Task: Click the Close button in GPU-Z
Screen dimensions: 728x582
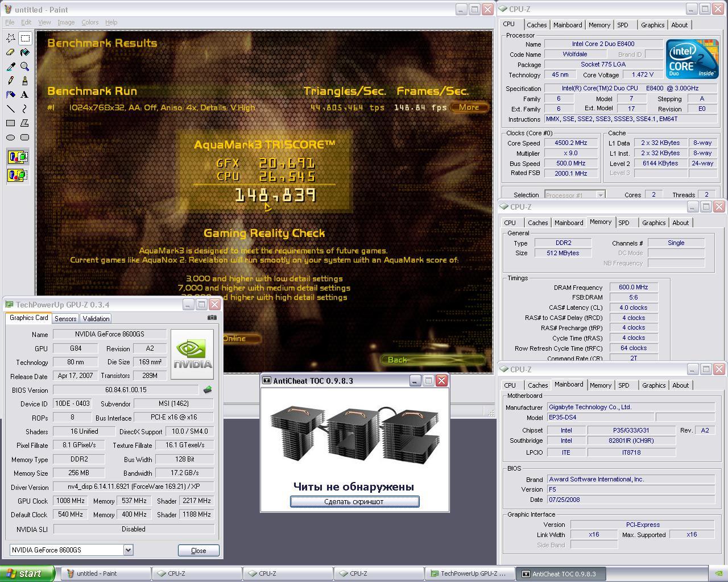Action: 198,550
